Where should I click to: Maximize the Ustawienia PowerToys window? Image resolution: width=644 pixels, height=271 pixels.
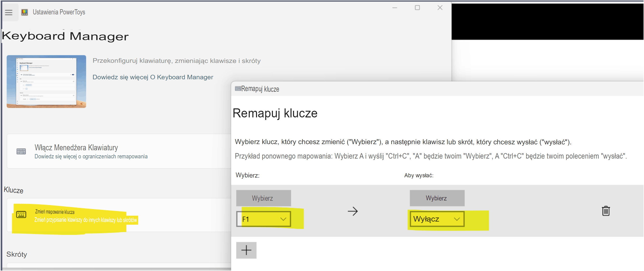417,8
